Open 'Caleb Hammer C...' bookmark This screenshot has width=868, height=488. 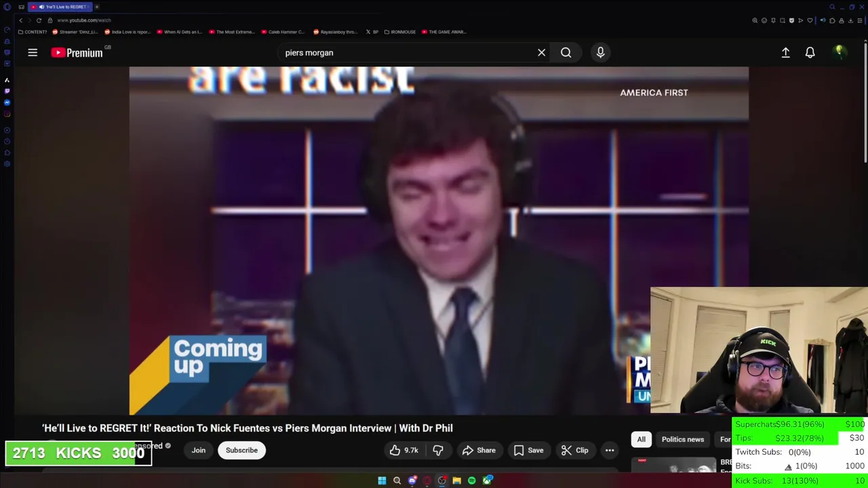[x=283, y=32]
